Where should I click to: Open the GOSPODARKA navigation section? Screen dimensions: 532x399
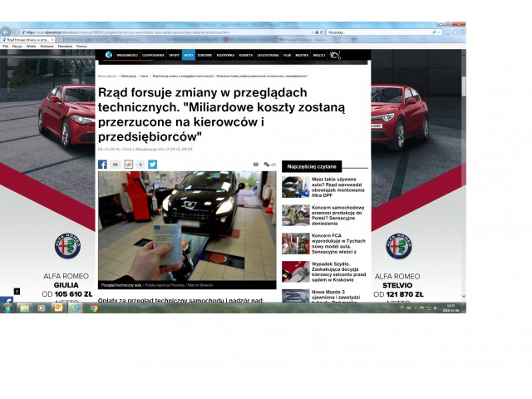(153, 55)
